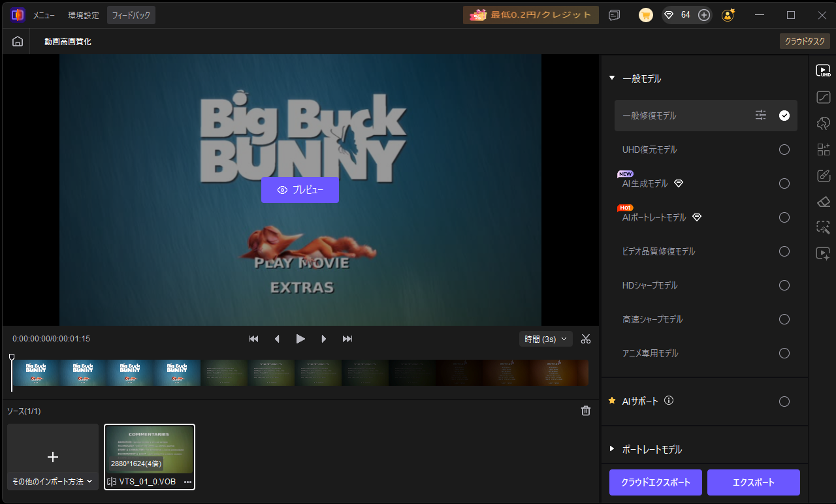Add credits with the plus icon
Screen dimensions: 836x504
[703, 15]
